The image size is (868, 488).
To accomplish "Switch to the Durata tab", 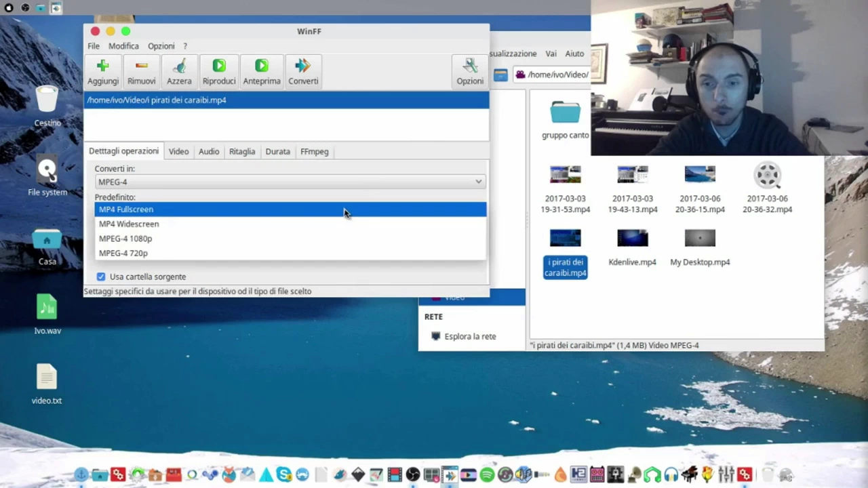I will pyautogui.click(x=277, y=151).
